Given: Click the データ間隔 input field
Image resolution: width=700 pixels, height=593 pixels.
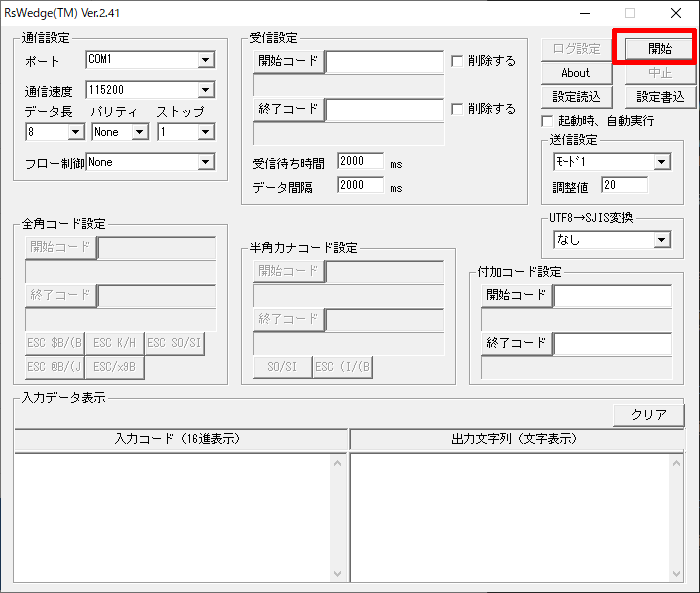Looking at the screenshot, I should [x=360, y=185].
